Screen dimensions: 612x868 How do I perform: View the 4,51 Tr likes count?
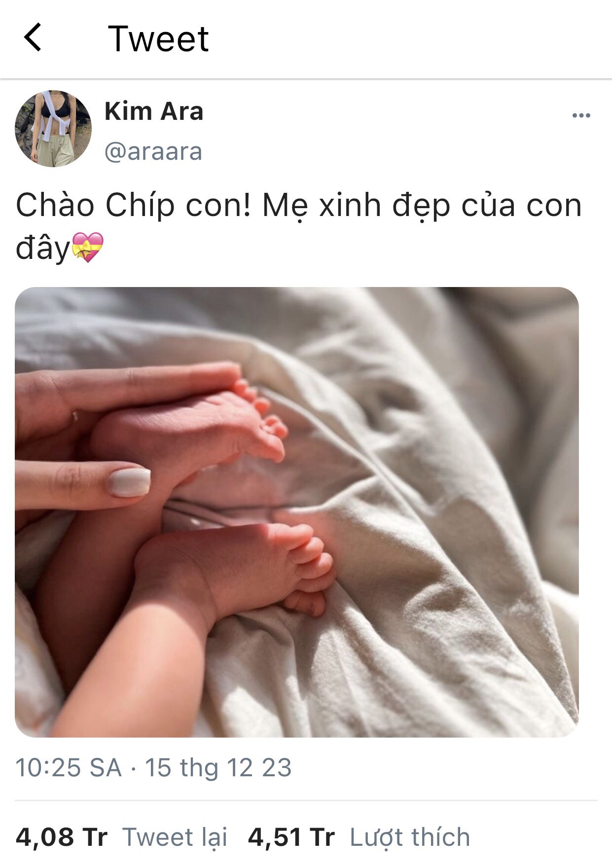click(291, 837)
